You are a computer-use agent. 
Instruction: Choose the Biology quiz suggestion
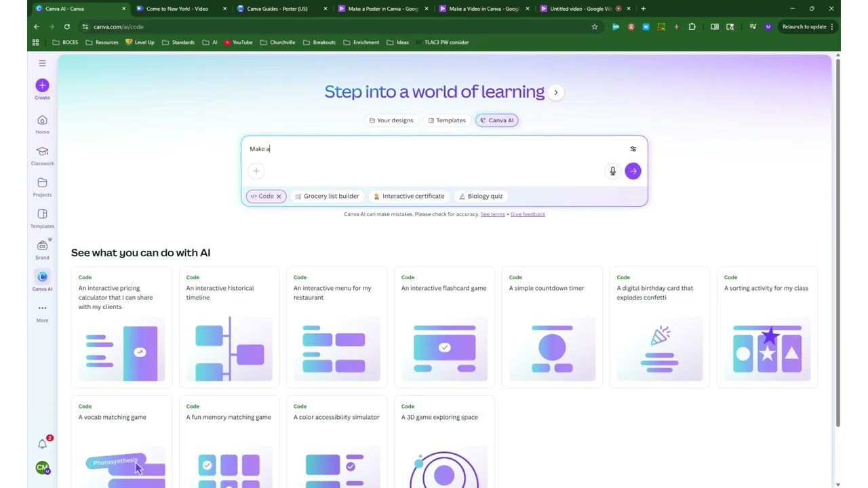click(x=481, y=197)
